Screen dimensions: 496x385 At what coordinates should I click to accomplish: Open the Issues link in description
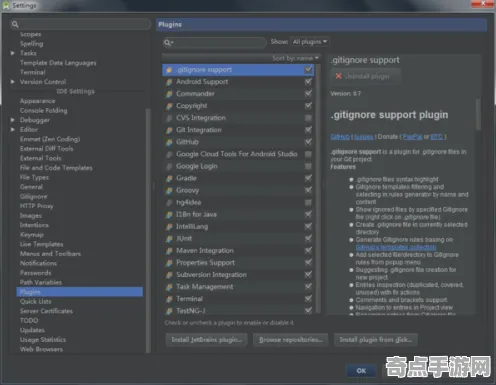(364, 137)
